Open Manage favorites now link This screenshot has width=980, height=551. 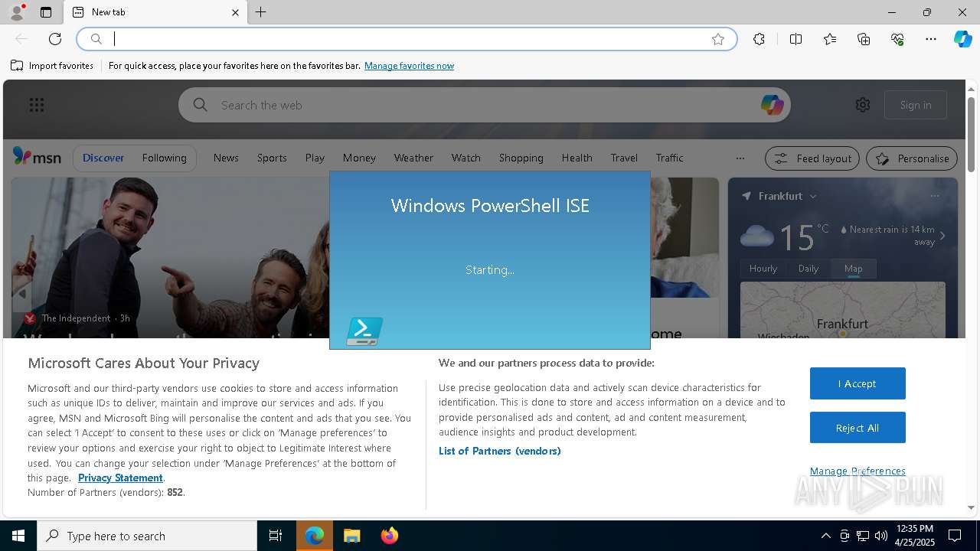(409, 66)
